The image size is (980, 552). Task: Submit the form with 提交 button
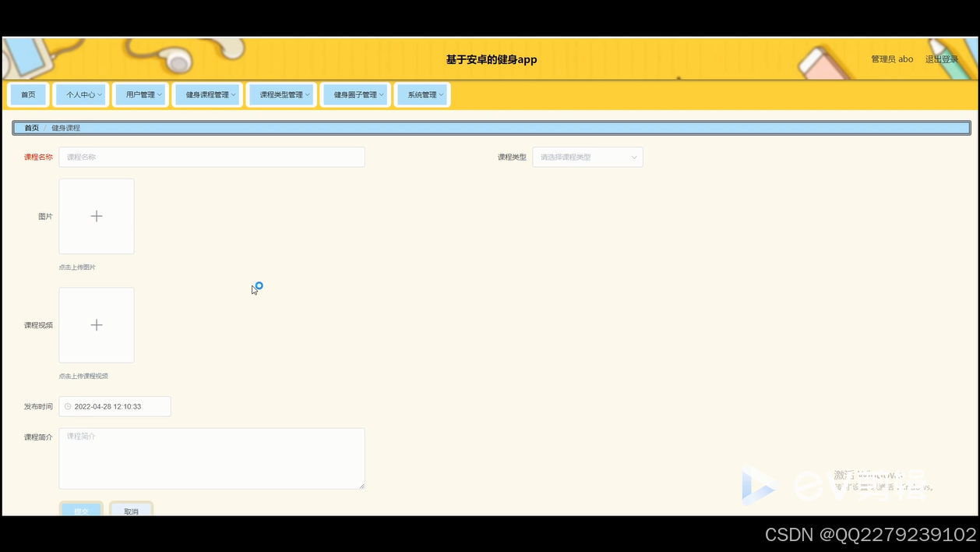coord(81,511)
